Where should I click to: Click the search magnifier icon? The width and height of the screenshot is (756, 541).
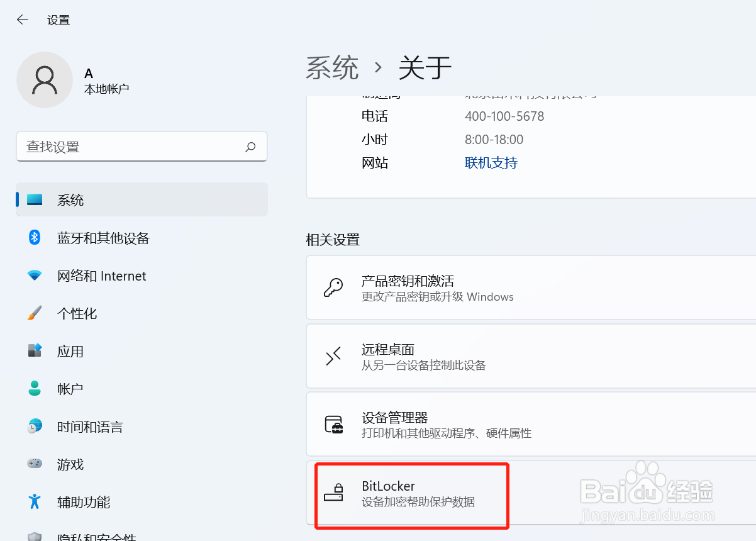click(x=250, y=147)
